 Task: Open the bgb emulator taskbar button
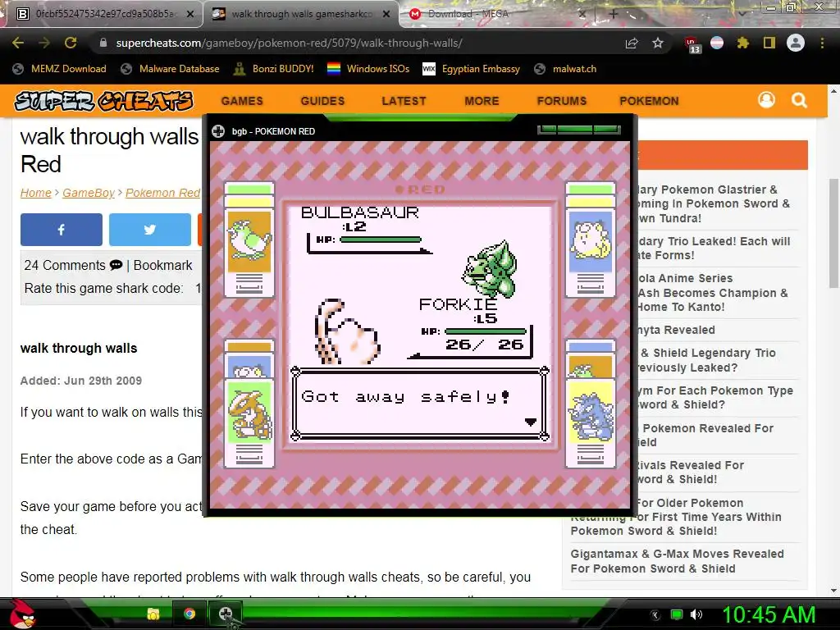(226, 614)
